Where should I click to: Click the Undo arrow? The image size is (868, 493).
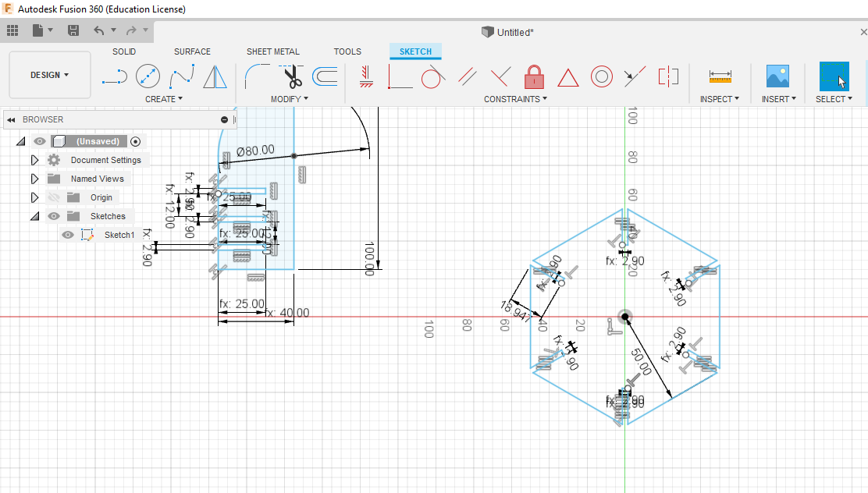(99, 30)
